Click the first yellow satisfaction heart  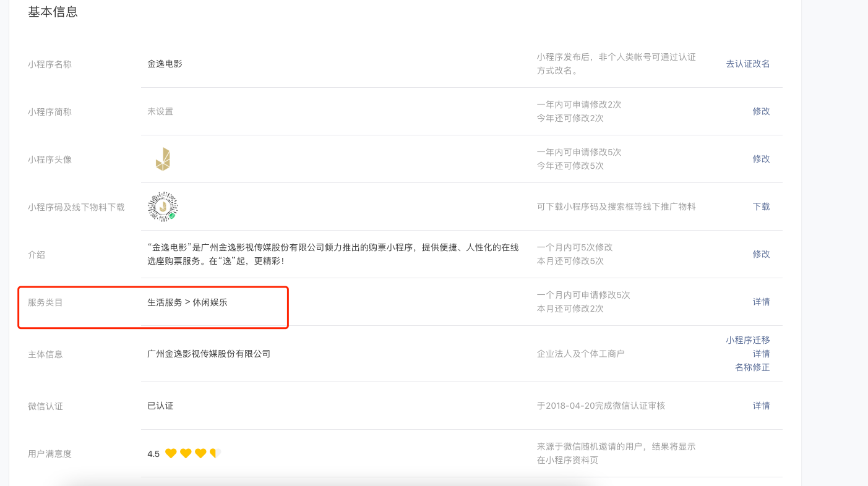[171, 454]
